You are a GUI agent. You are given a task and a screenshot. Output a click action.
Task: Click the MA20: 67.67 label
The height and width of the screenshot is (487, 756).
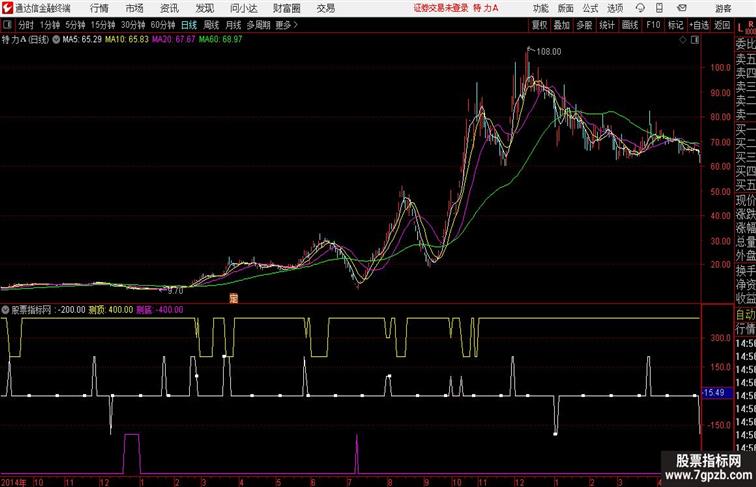[174, 40]
